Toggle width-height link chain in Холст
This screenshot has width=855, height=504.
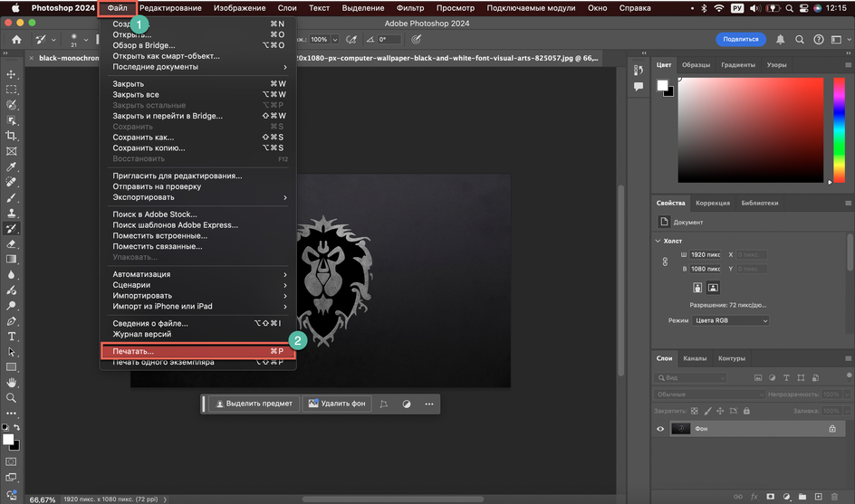point(665,262)
